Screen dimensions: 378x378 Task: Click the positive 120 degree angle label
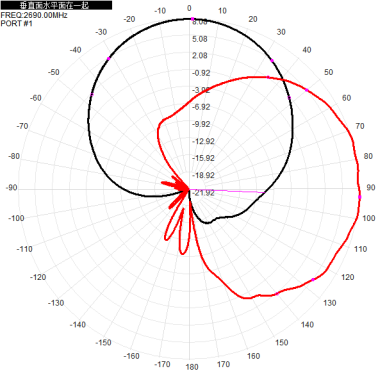(348, 277)
